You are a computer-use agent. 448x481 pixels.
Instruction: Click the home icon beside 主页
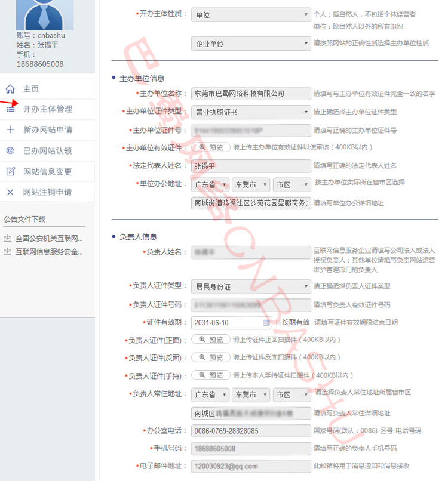tap(10, 89)
